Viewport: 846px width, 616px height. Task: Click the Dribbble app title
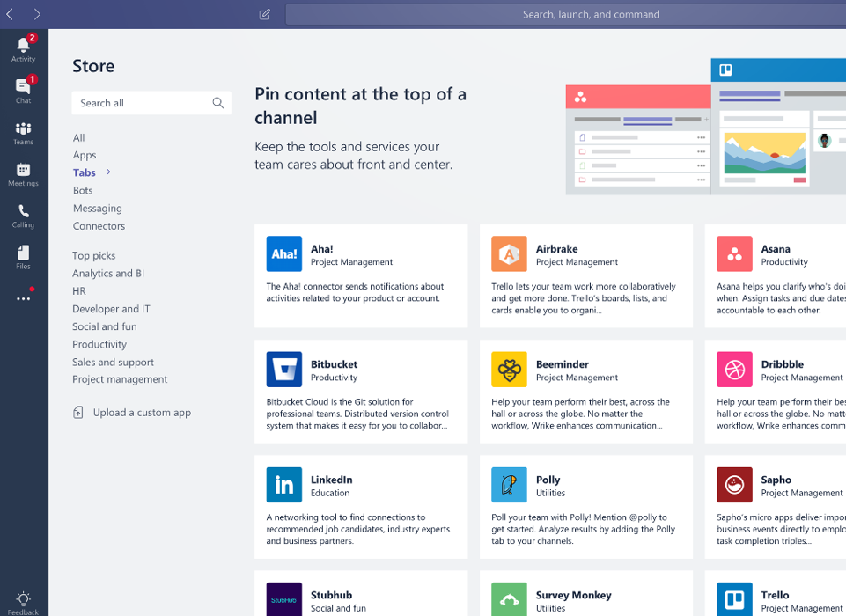click(x=783, y=364)
